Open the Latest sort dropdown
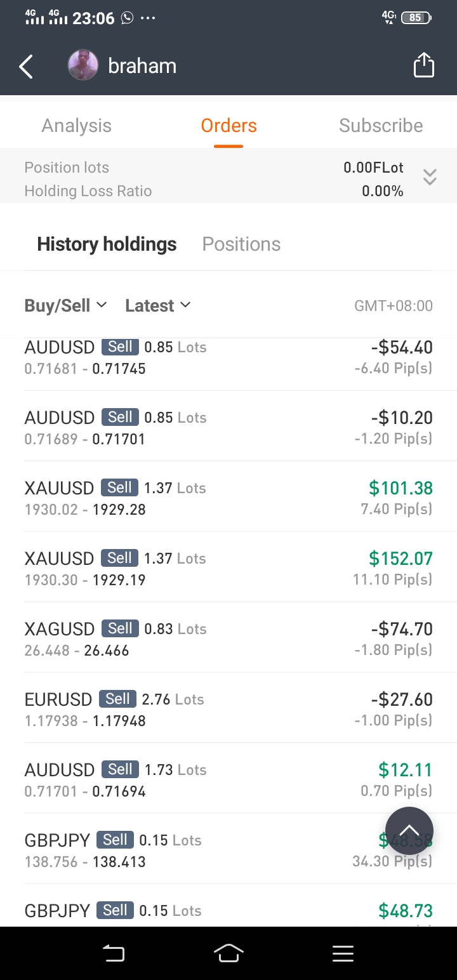 tap(158, 305)
